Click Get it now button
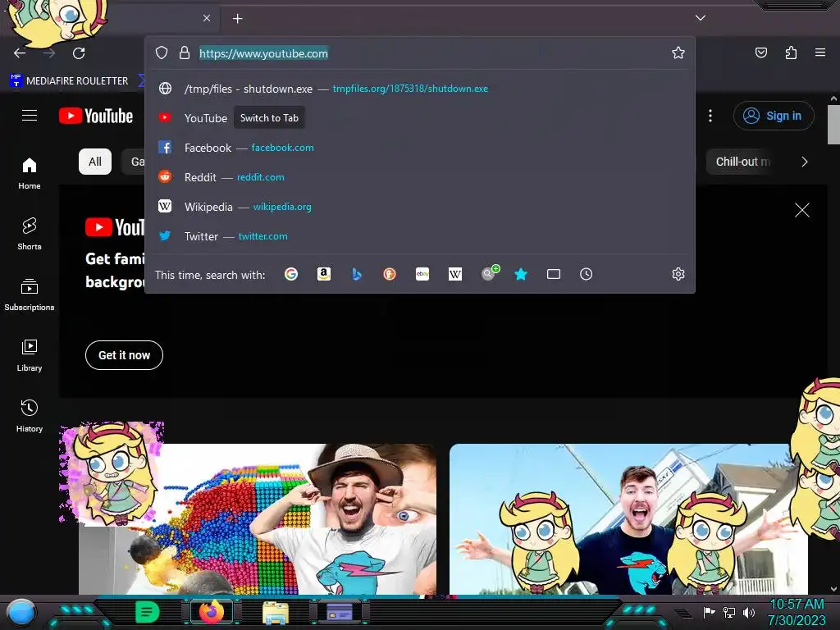The image size is (840, 630). pos(125,355)
